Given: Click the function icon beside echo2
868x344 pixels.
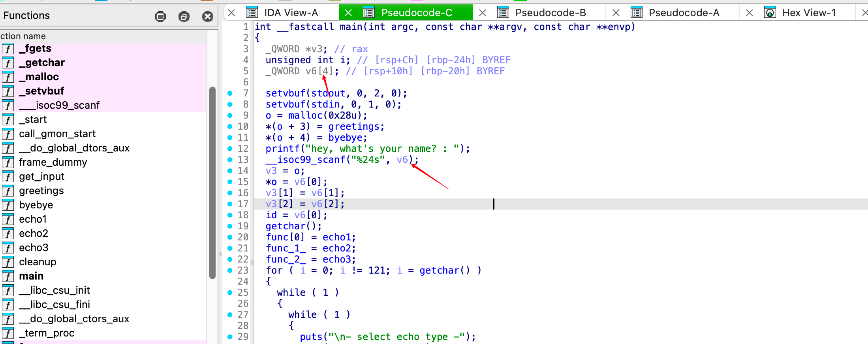Looking at the screenshot, I should [x=8, y=233].
